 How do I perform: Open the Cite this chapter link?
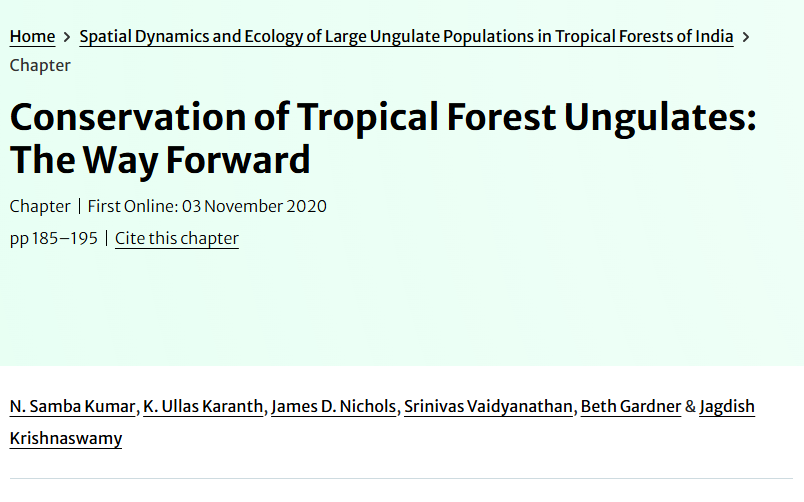pos(177,238)
